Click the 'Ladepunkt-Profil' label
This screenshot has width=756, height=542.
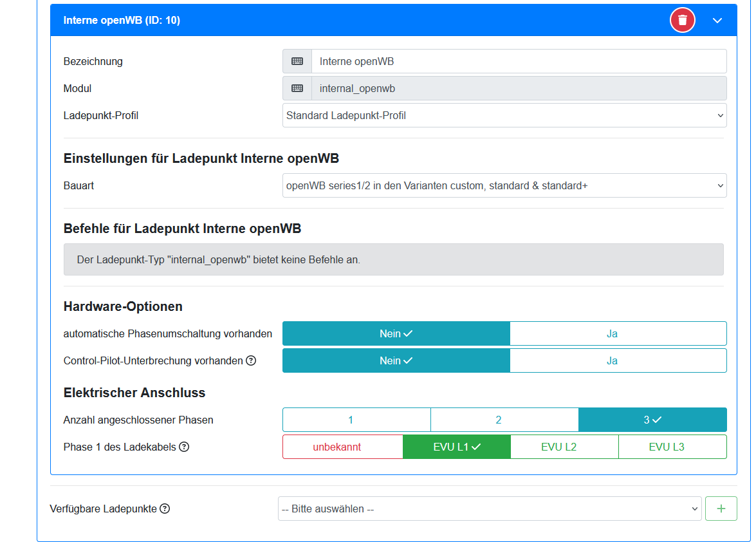click(101, 116)
